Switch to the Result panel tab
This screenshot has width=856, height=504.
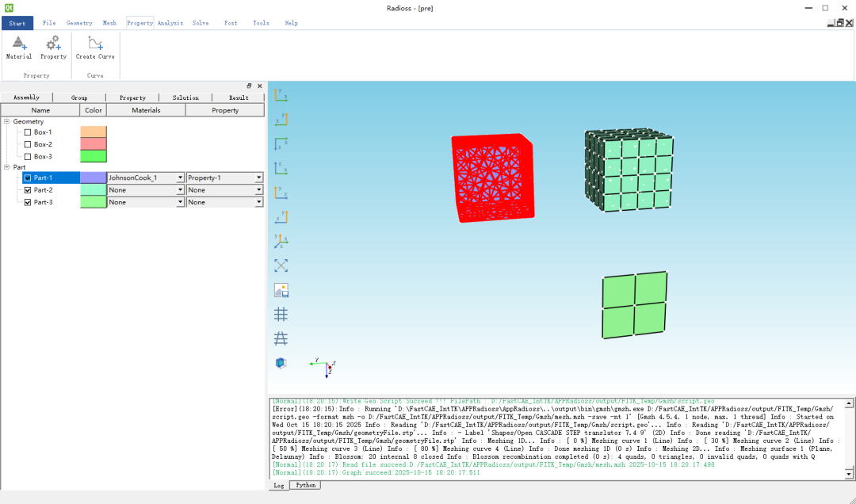click(x=239, y=97)
